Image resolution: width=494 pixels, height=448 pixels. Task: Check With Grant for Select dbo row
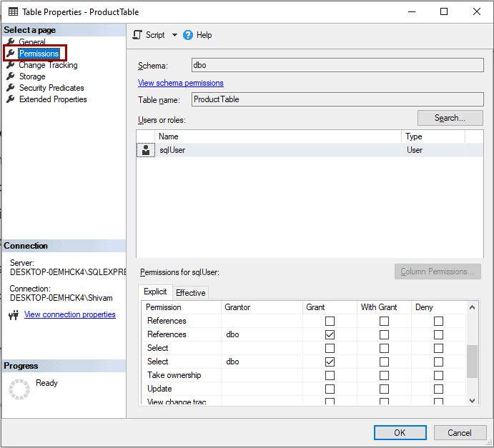(x=384, y=362)
